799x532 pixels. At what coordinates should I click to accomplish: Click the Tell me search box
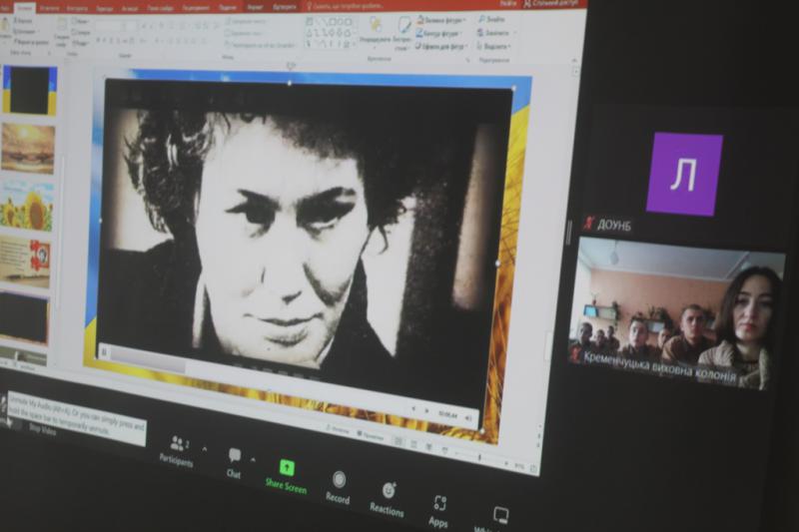pos(346,6)
